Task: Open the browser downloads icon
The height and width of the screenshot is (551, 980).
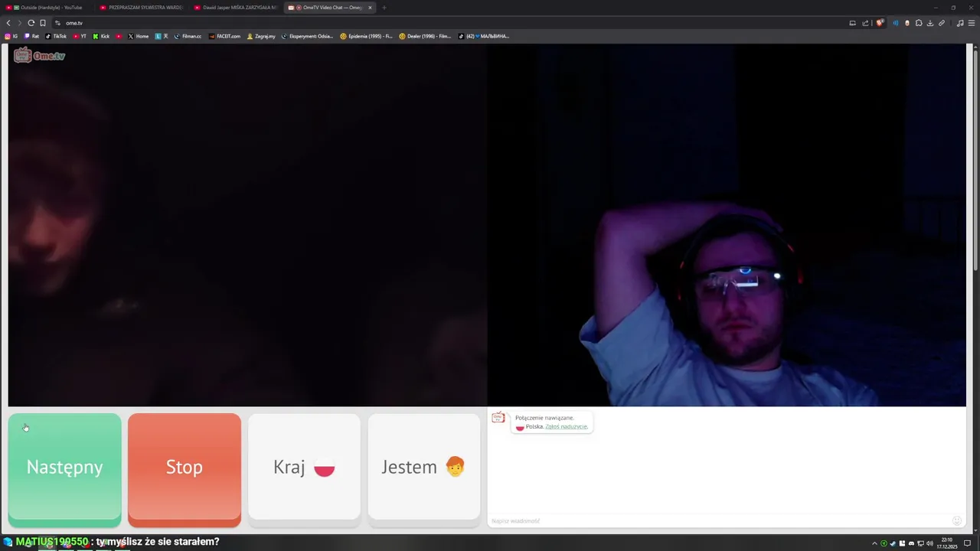Action: [930, 23]
